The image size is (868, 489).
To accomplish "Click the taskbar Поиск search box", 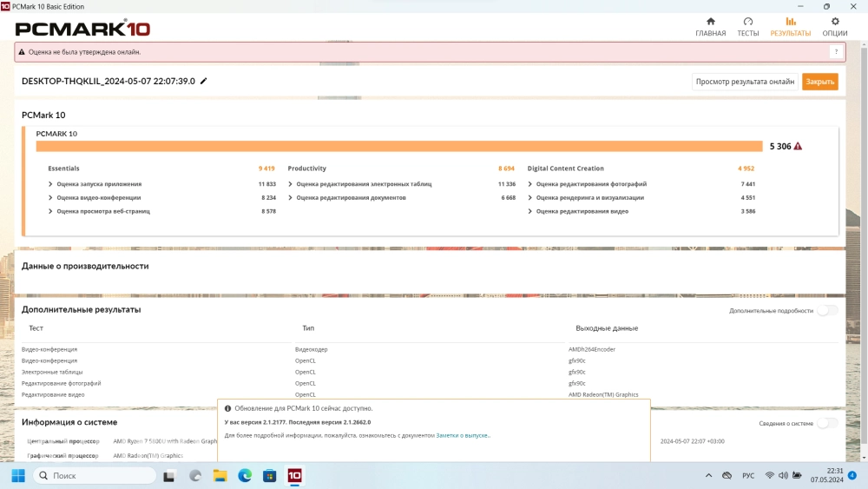I will (95, 476).
